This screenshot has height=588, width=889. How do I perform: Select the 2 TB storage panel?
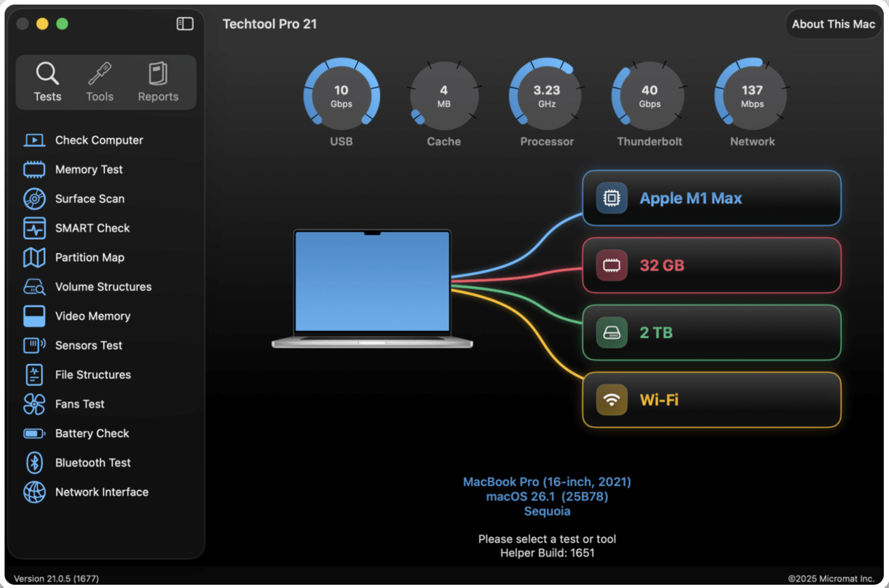click(x=711, y=333)
